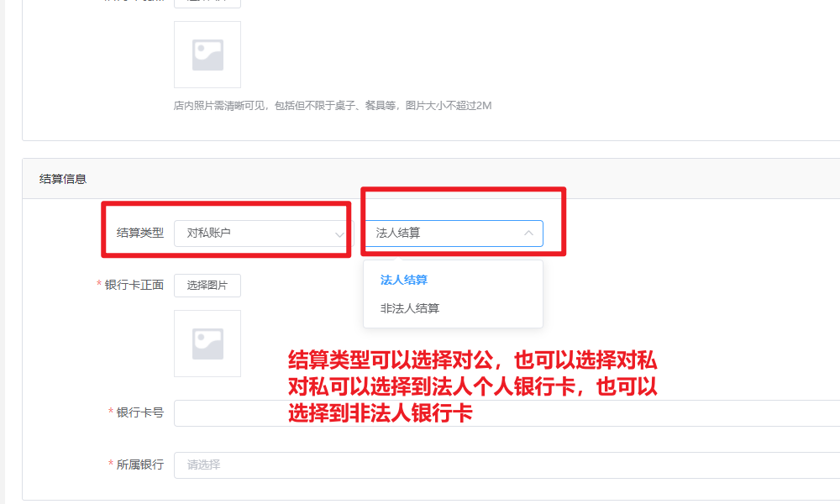This screenshot has height=504, width=840.
Task: Click the 法人结算 select box
Action: pyautogui.click(x=454, y=234)
